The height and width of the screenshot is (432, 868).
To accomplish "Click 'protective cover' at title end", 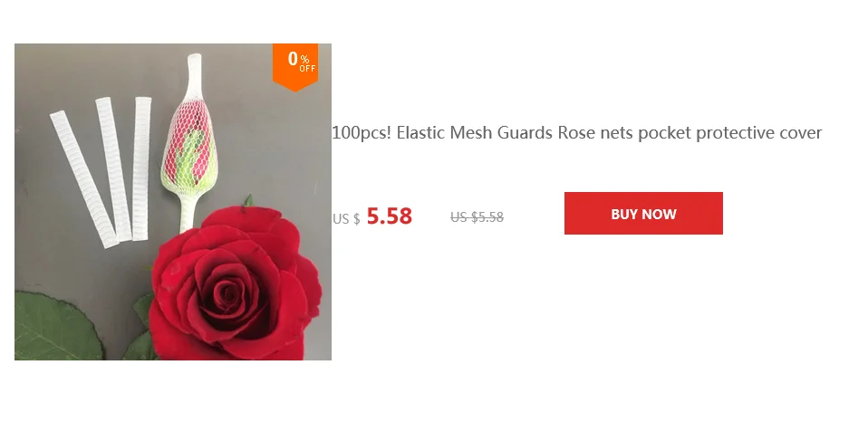I will click(x=758, y=133).
